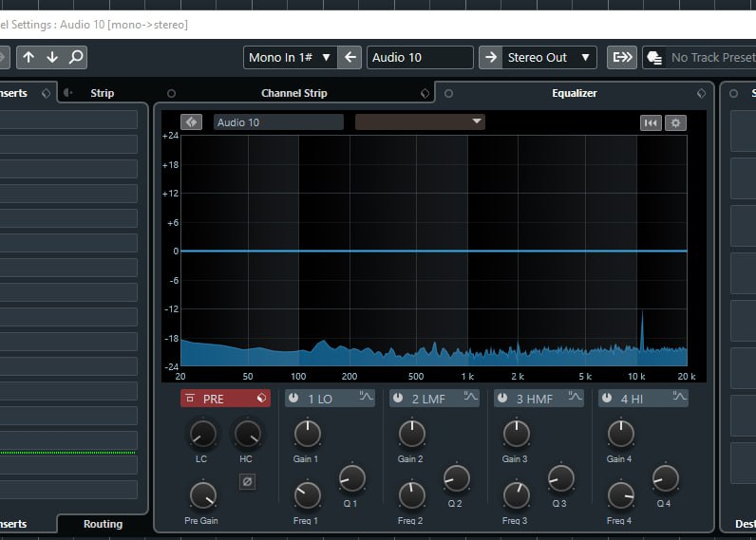This screenshot has height=540, width=756.
Task: Click the 2 LMF band label
Action: pyautogui.click(x=428, y=399)
